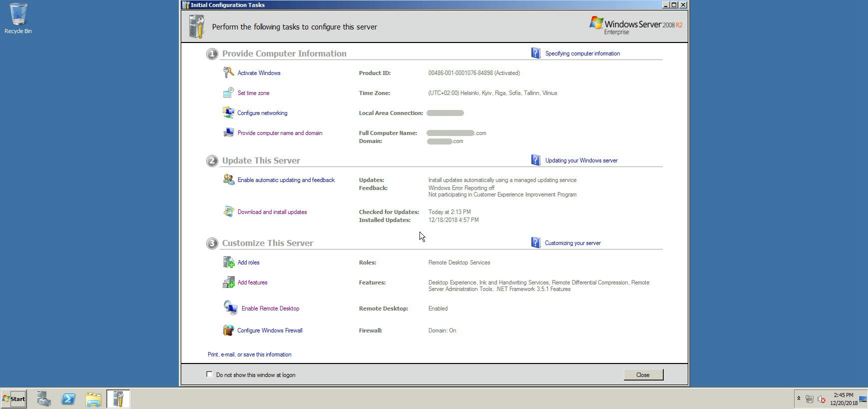The image size is (868, 409).
Task: Open Windows Explorer from the taskbar
Action: click(x=93, y=399)
